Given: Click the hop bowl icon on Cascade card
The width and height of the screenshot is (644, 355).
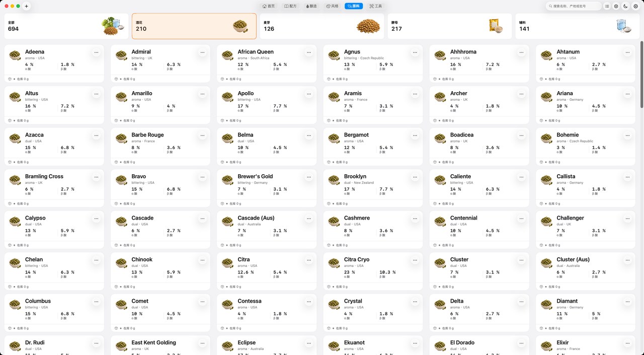Looking at the screenshot, I should coord(121,221).
